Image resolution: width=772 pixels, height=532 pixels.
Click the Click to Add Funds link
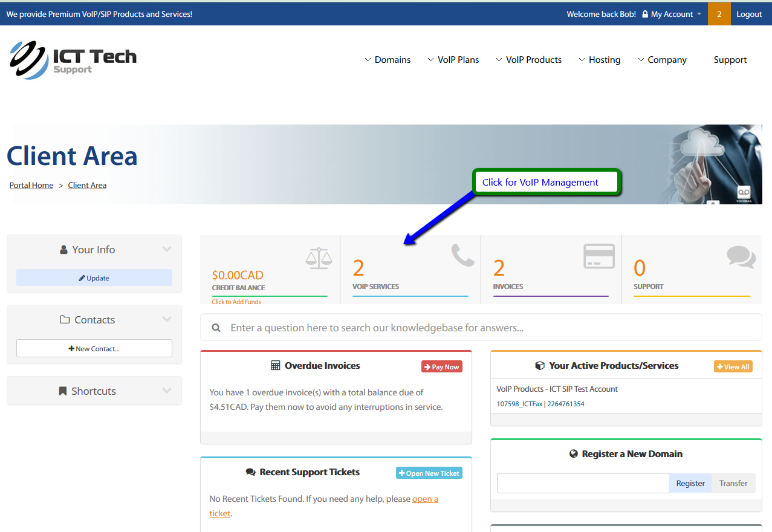click(236, 302)
